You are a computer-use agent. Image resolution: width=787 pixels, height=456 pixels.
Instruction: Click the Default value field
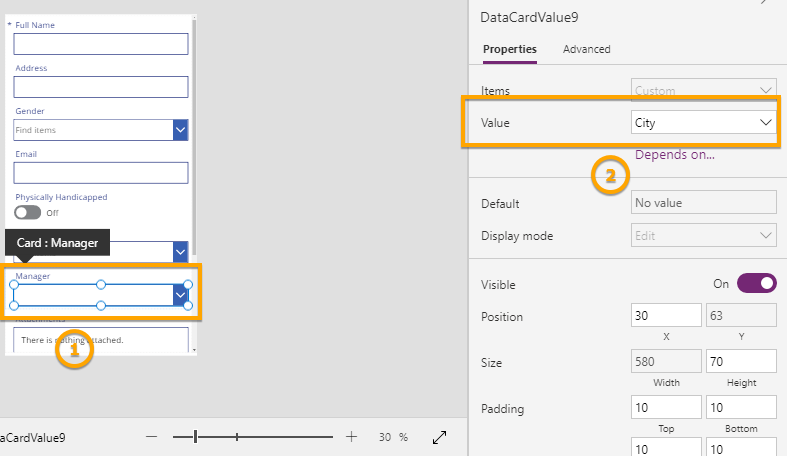click(x=704, y=203)
